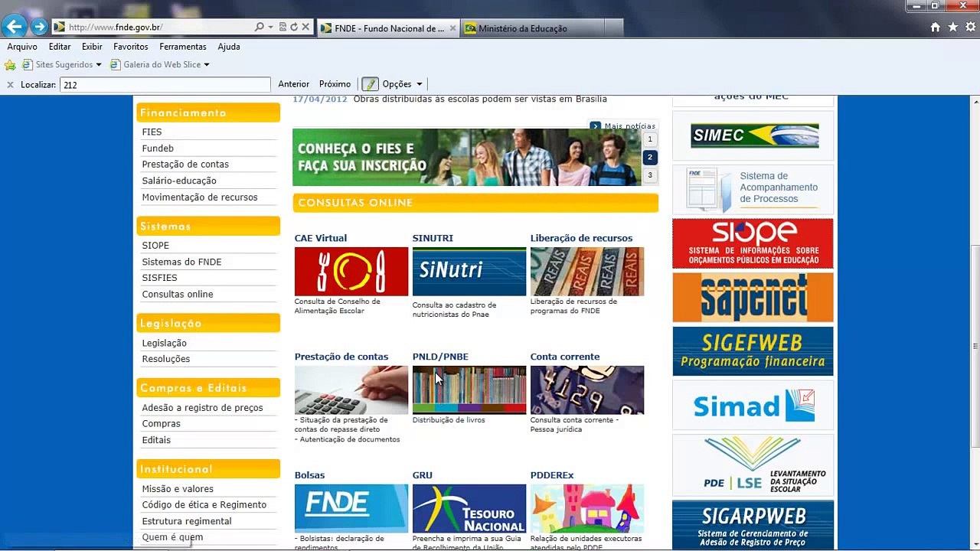This screenshot has height=551, width=980.
Task: Go back with the browser Back arrow
Action: pos(14,27)
